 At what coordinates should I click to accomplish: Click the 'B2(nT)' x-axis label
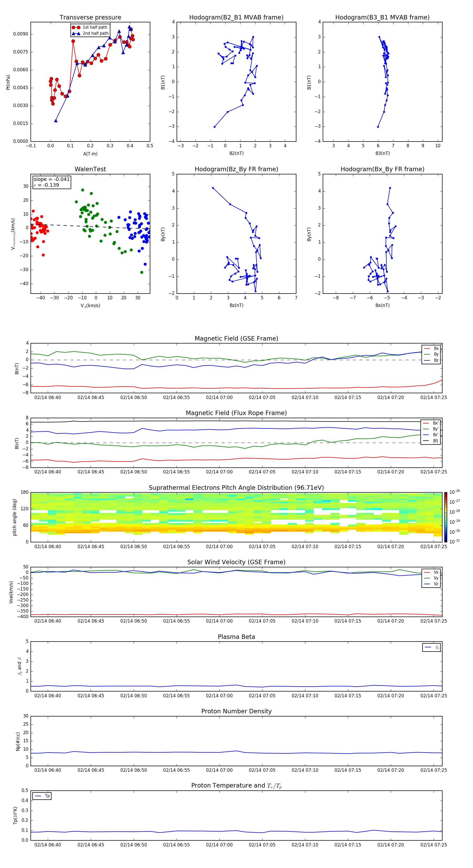236,153
